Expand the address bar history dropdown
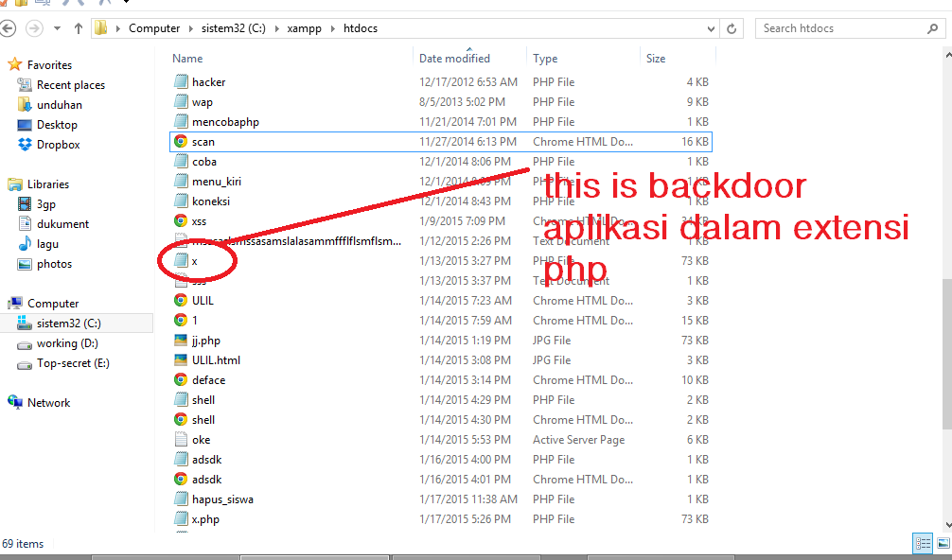952x560 pixels. coord(711,28)
